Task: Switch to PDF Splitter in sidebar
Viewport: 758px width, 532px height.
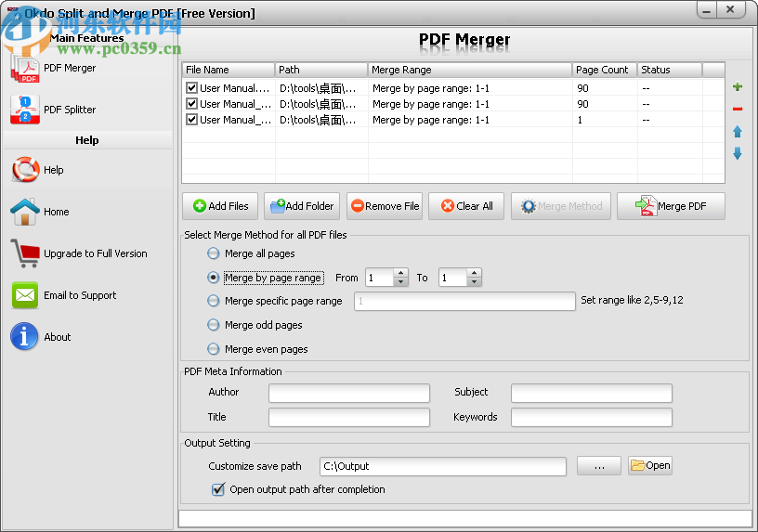Action: [53, 110]
